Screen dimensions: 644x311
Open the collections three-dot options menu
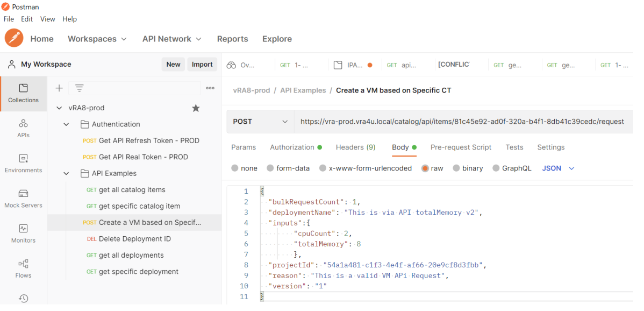(x=210, y=88)
